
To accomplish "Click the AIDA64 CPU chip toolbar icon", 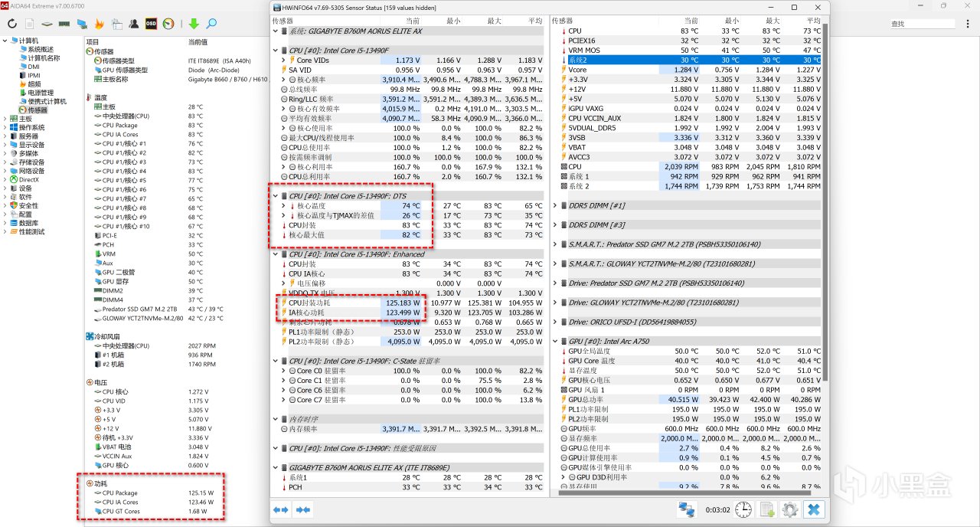I will (x=47, y=24).
